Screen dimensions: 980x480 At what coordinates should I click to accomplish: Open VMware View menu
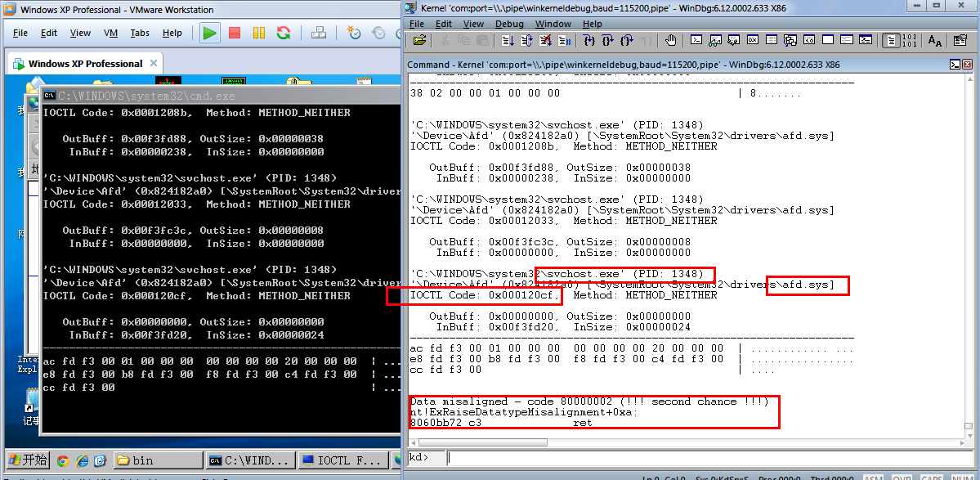[x=80, y=34]
